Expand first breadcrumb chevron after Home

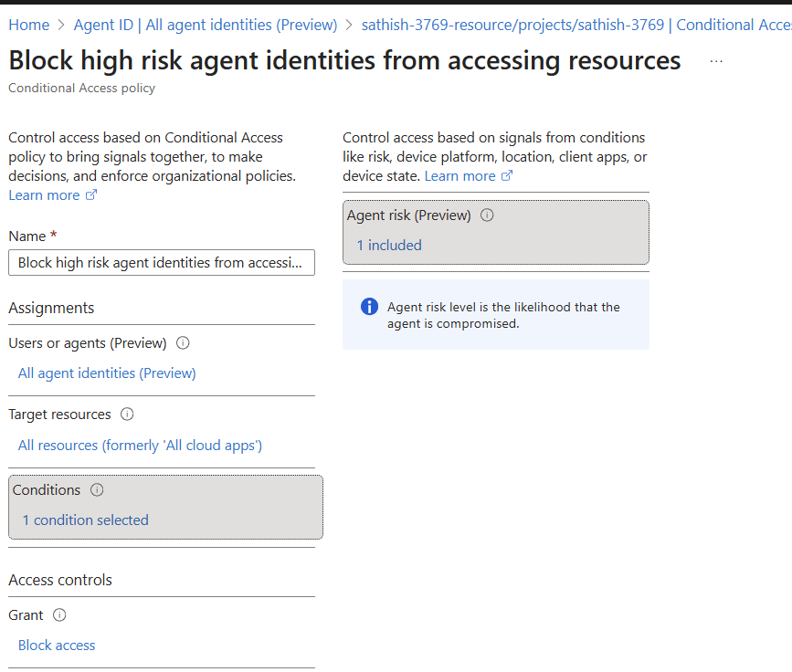(x=63, y=26)
